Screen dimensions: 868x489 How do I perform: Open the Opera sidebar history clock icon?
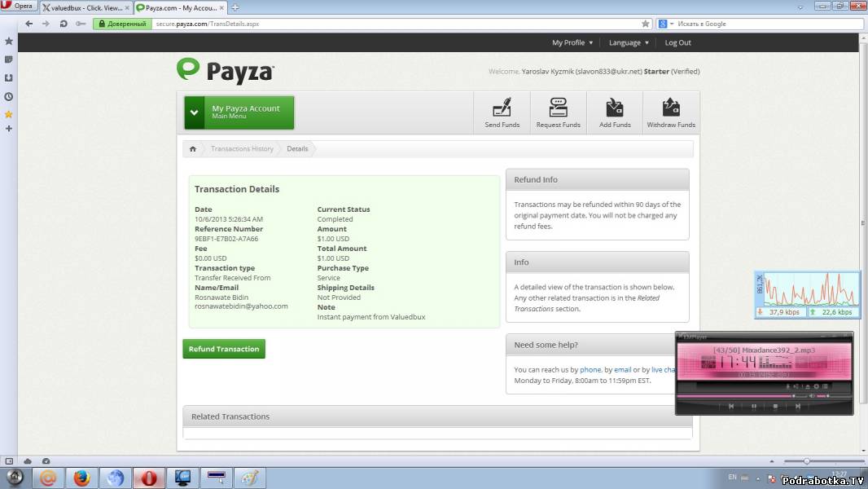click(9, 96)
